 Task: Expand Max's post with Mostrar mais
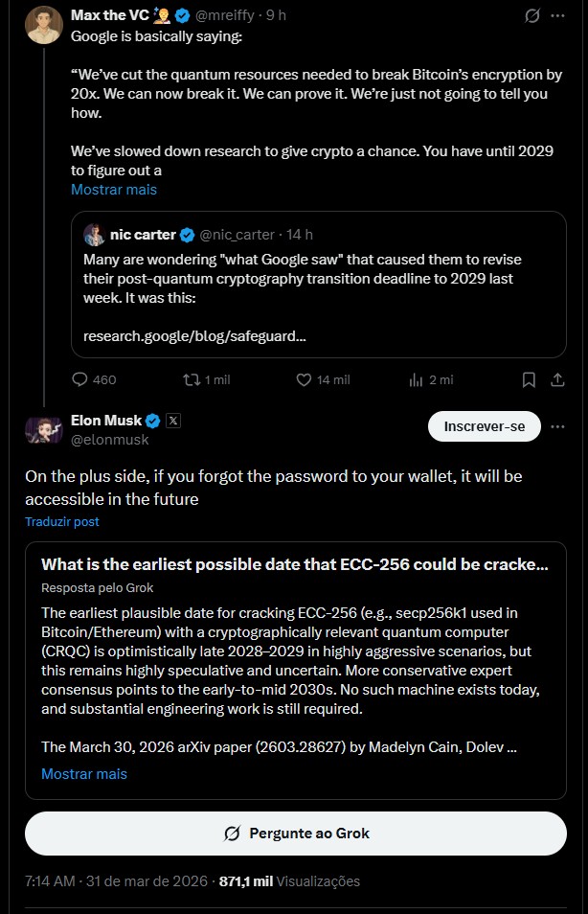114,190
